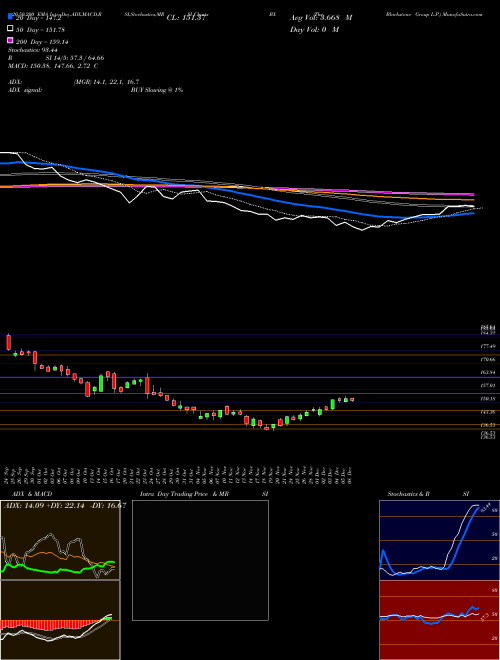The height and width of the screenshot is (660, 500).
Task: Click the 'ADX: 14.09 +DY: 22.14' readout
Action: 46,506
